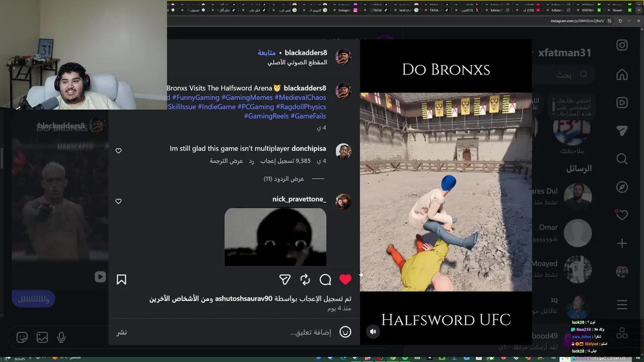Open donchipisa's profile avatar
The height and width of the screenshot is (362, 644).
tap(343, 151)
